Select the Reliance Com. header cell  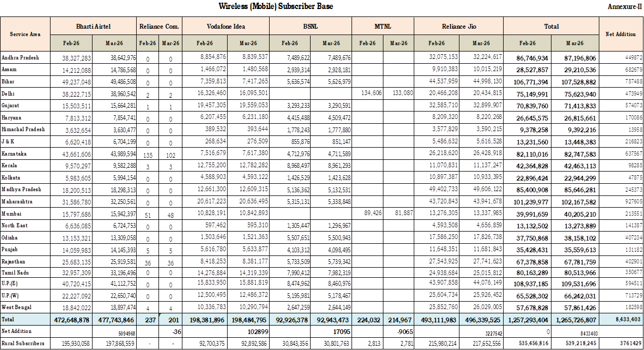pyautogui.click(x=159, y=26)
